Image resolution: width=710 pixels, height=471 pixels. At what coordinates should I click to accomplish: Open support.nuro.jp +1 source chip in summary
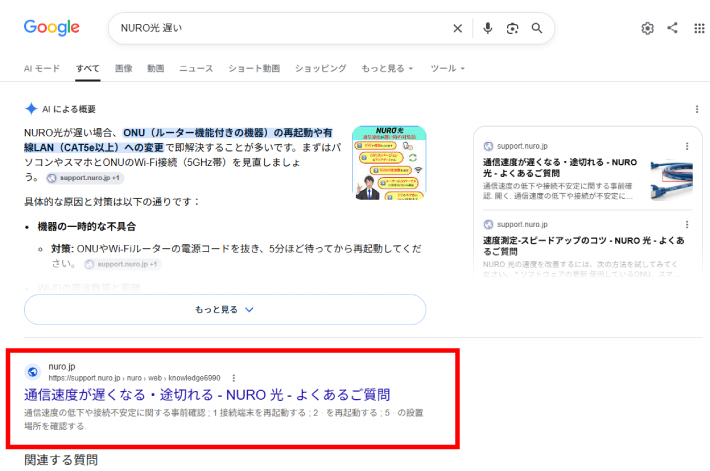click(85, 178)
